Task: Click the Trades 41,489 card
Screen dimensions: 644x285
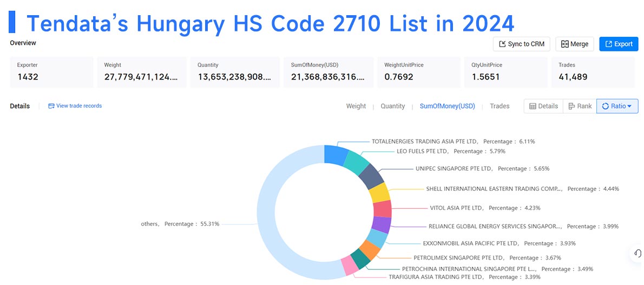Action: (593, 72)
